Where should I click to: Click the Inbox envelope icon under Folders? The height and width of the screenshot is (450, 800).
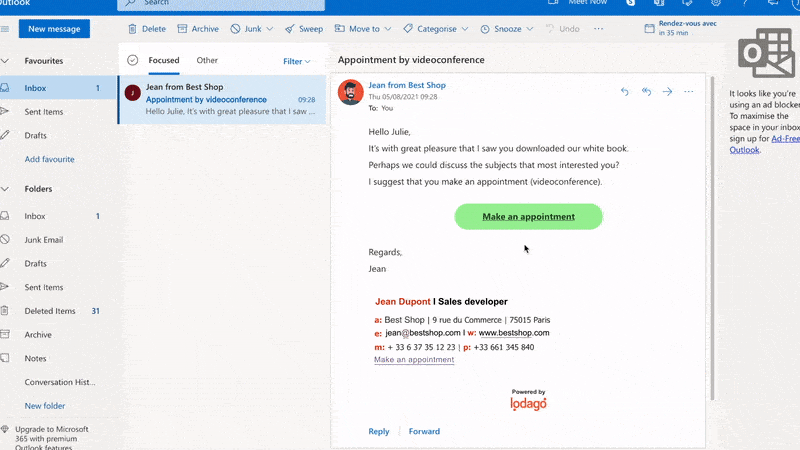pyautogui.click(x=5, y=216)
